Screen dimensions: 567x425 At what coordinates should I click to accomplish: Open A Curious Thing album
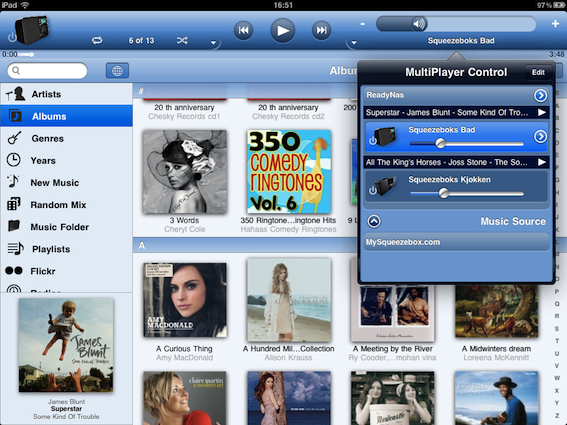(184, 300)
